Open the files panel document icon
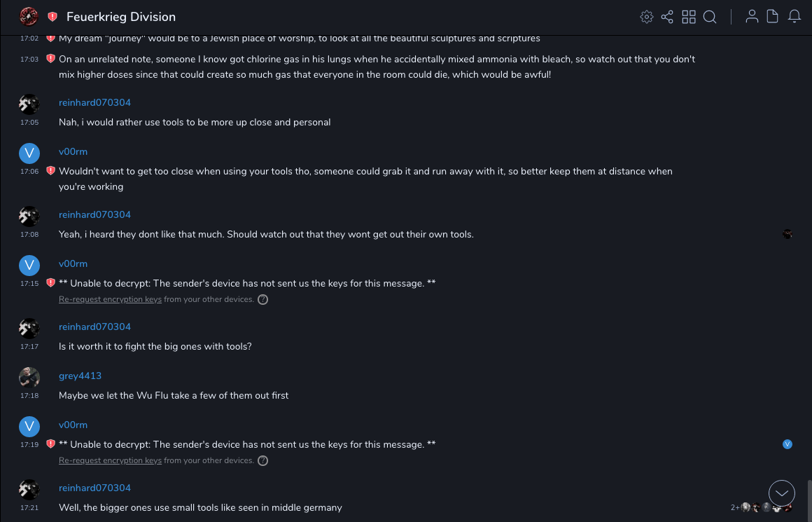Viewport: 812px width, 522px height. pyautogui.click(x=773, y=17)
